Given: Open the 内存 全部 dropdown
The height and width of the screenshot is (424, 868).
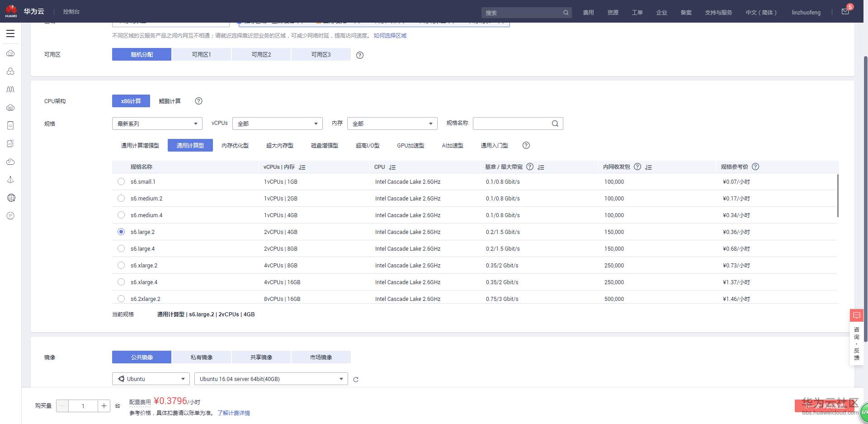Looking at the screenshot, I should point(392,124).
